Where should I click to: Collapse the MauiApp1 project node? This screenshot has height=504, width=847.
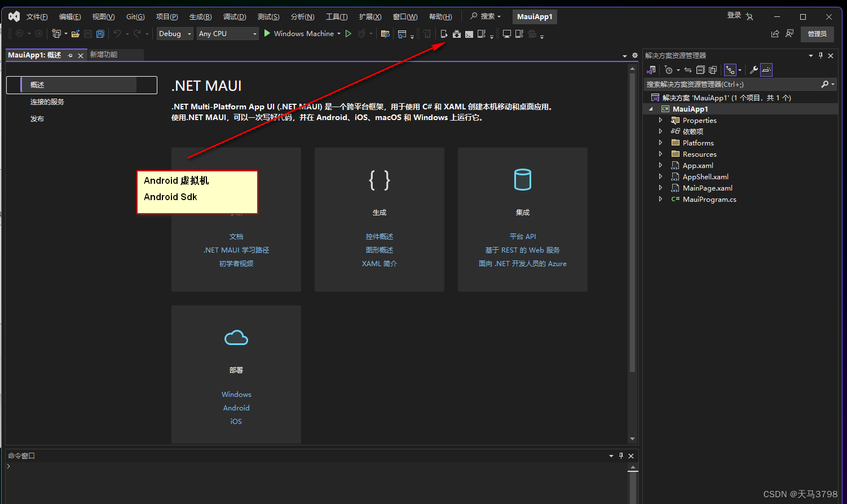point(651,109)
